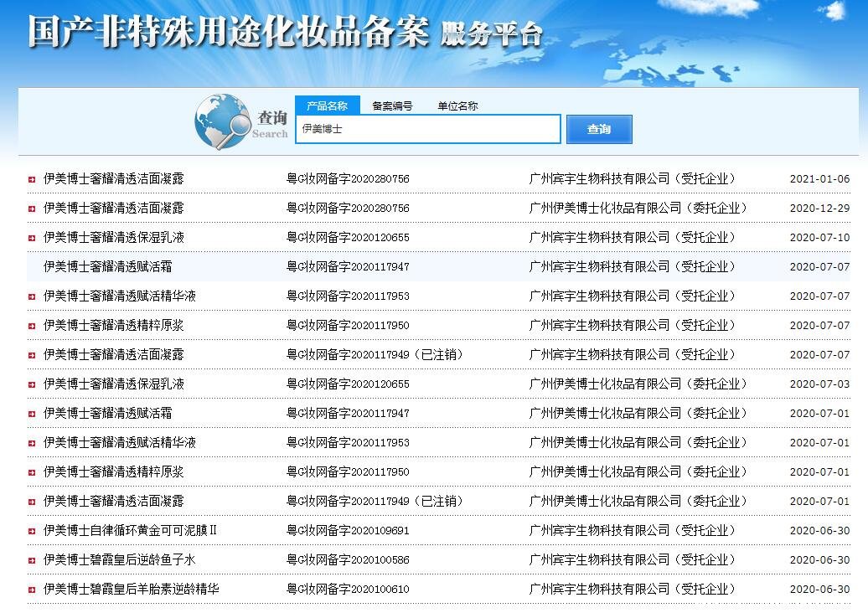Click record number 粤G妆网备字2020100586
The image size is (868, 613).
pos(348,560)
